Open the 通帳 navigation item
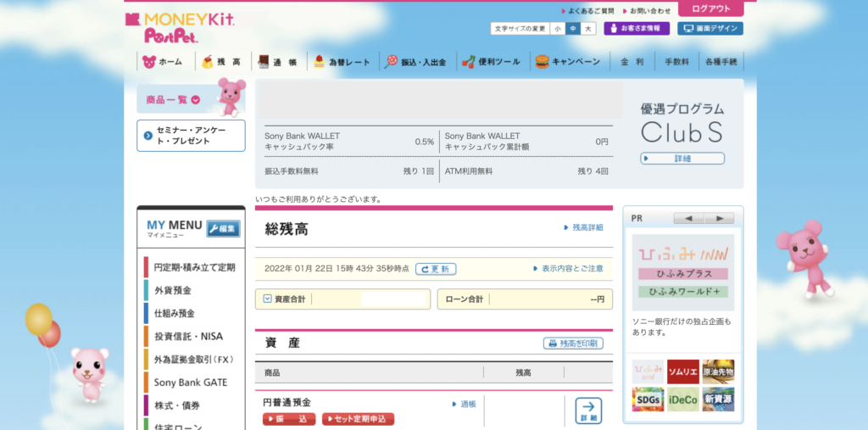 pos(278,62)
